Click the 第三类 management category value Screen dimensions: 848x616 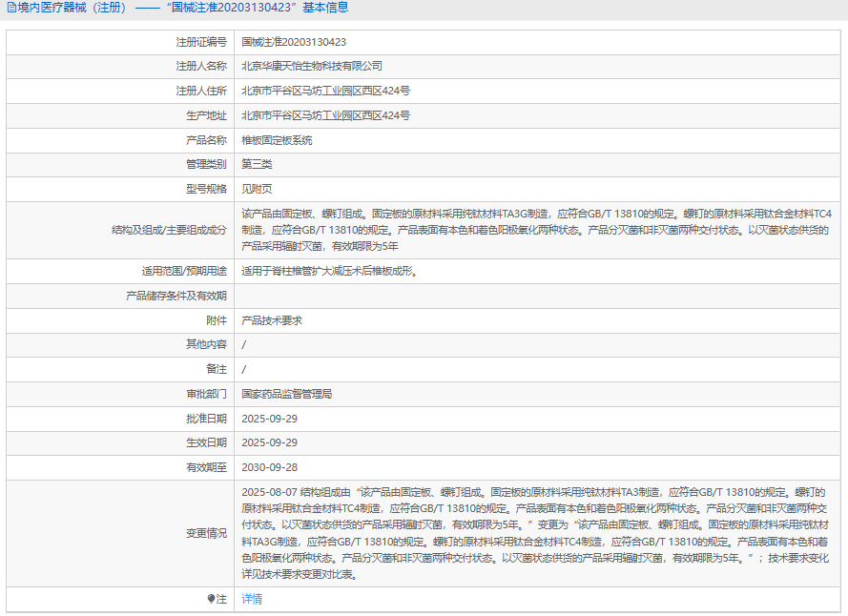(257, 165)
